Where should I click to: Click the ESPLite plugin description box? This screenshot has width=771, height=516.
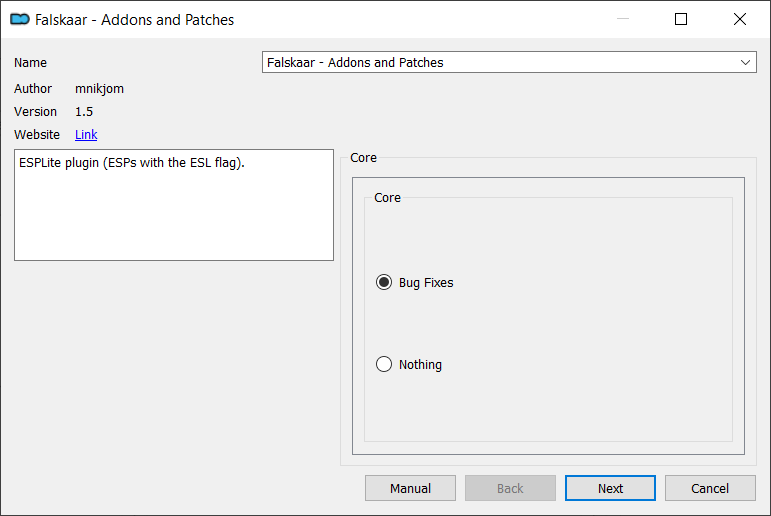[174, 205]
